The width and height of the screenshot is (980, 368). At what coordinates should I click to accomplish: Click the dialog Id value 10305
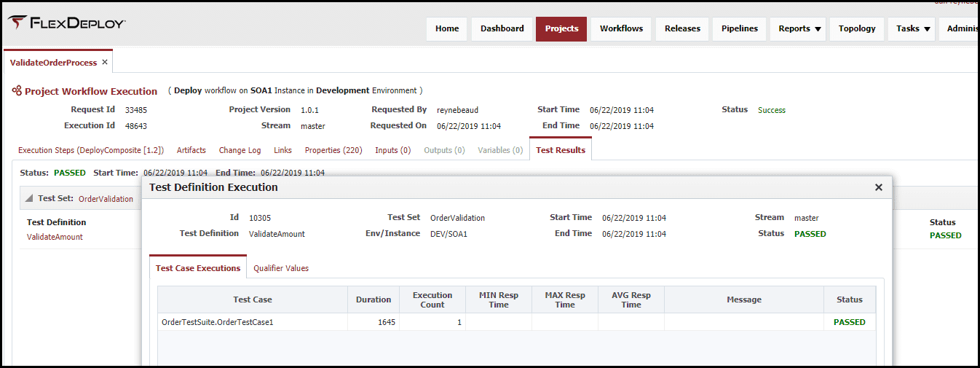tap(260, 218)
